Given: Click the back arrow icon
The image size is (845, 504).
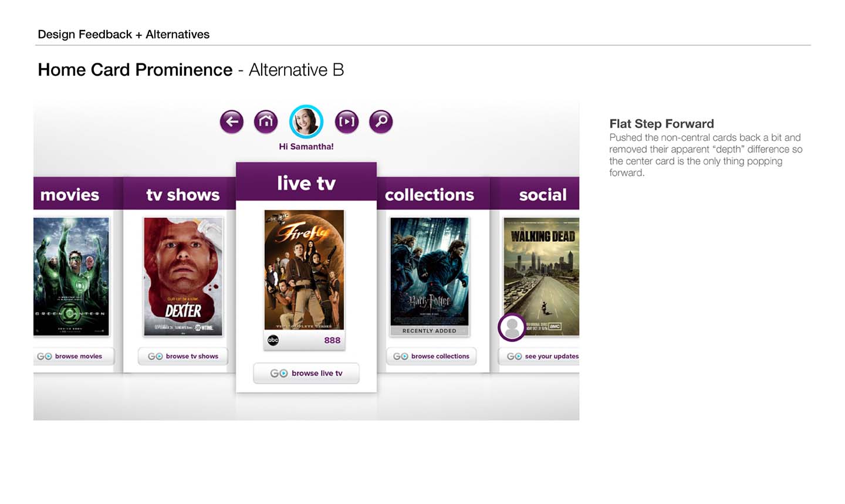Looking at the screenshot, I should (x=232, y=121).
